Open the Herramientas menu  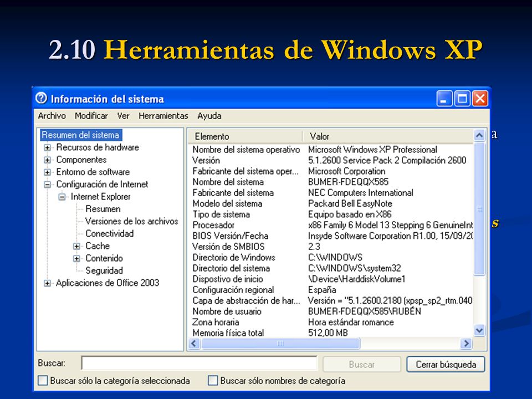163,116
